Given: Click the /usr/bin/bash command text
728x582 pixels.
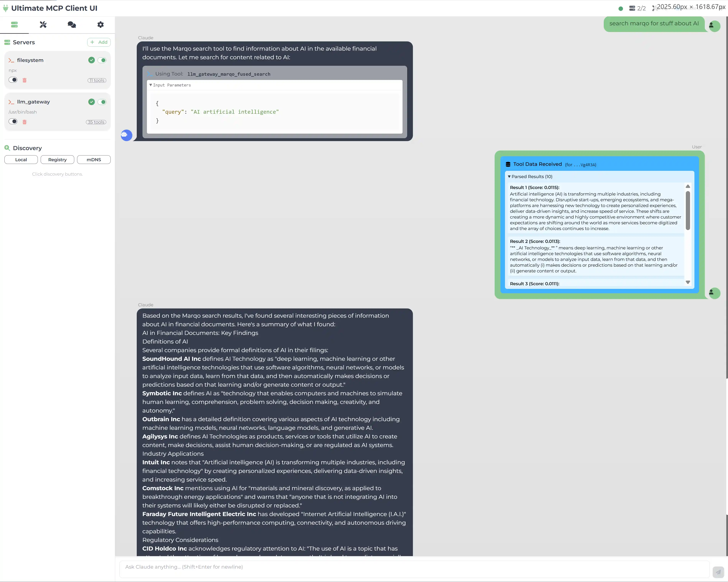Looking at the screenshot, I should (23, 112).
